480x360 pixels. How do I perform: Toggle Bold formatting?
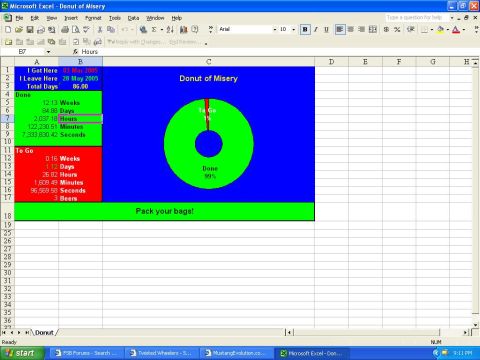click(305, 30)
